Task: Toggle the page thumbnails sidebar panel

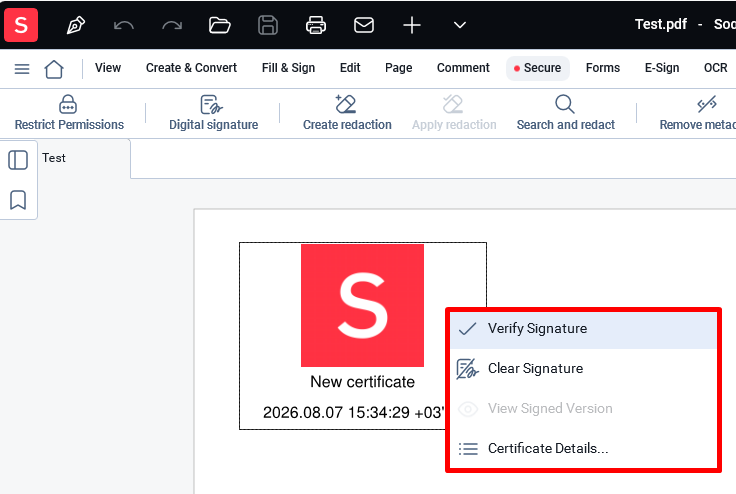Action: point(18,160)
